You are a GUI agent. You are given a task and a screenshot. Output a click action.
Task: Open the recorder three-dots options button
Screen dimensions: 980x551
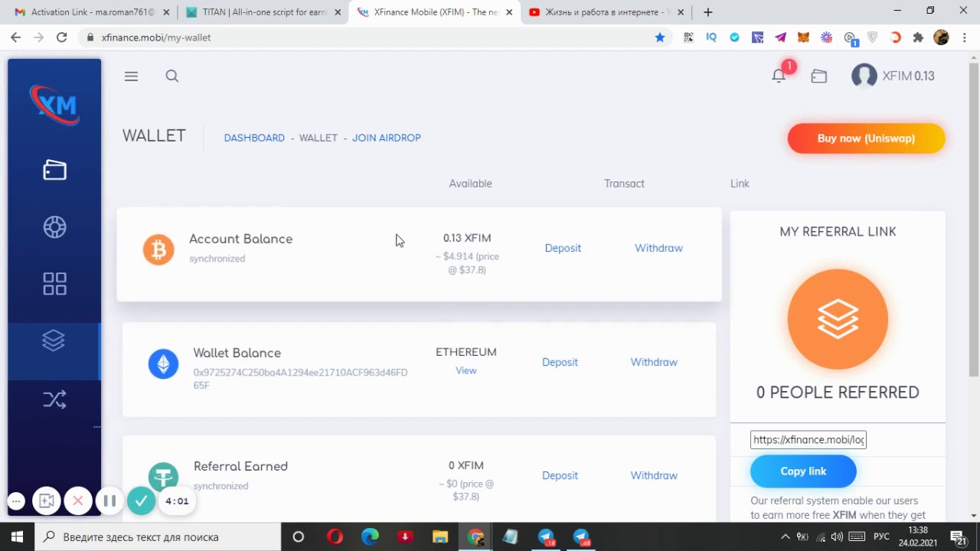click(x=16, y=501)
